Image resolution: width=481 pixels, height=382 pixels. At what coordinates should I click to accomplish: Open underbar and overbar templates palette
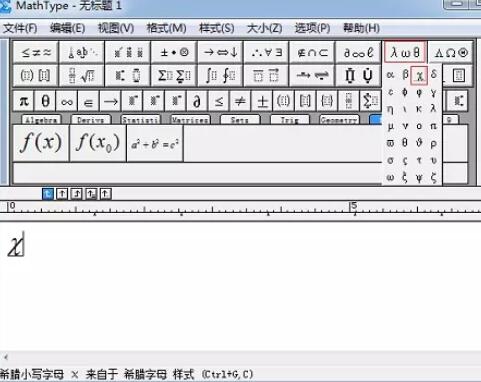point(266,75)
